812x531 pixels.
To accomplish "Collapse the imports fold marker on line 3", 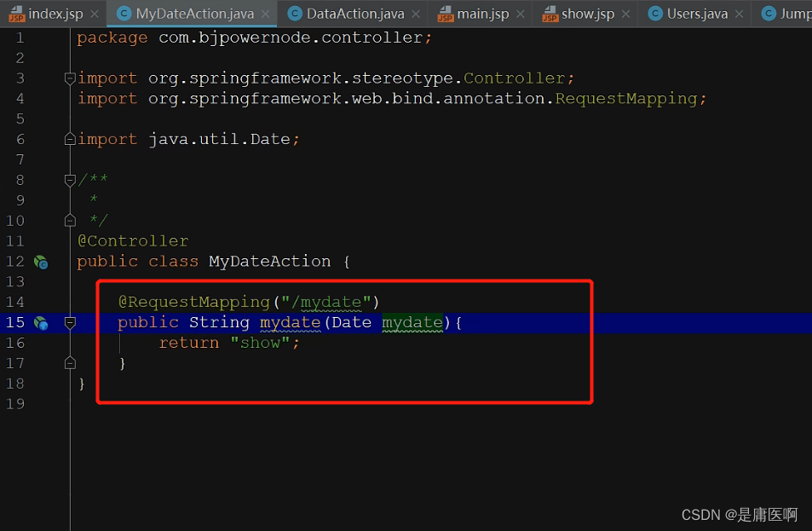I will (70, 78).
